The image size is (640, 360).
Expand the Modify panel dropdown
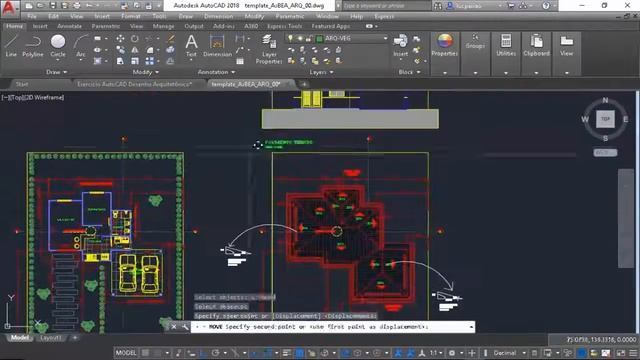pos(146,72)
